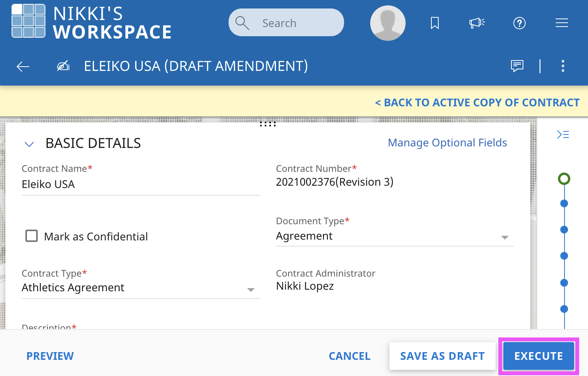Open the help question mark icon
Viewport: 588px width, 376px height.
520,23
